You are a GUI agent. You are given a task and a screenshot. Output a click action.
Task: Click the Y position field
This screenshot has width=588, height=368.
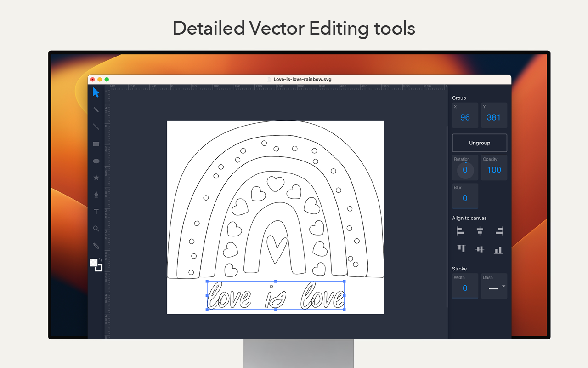(494, 115)
